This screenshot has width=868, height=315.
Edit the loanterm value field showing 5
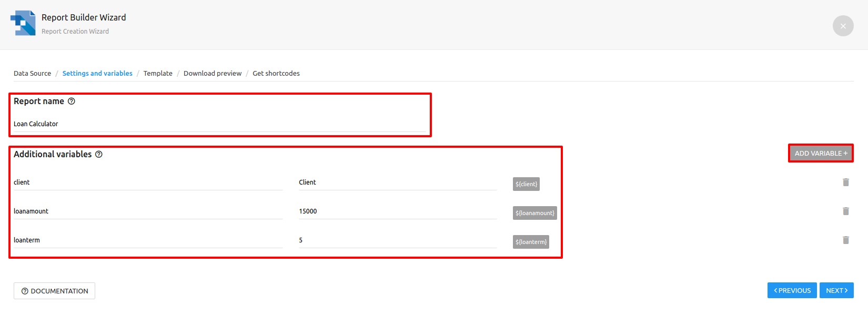coord(398,240)
